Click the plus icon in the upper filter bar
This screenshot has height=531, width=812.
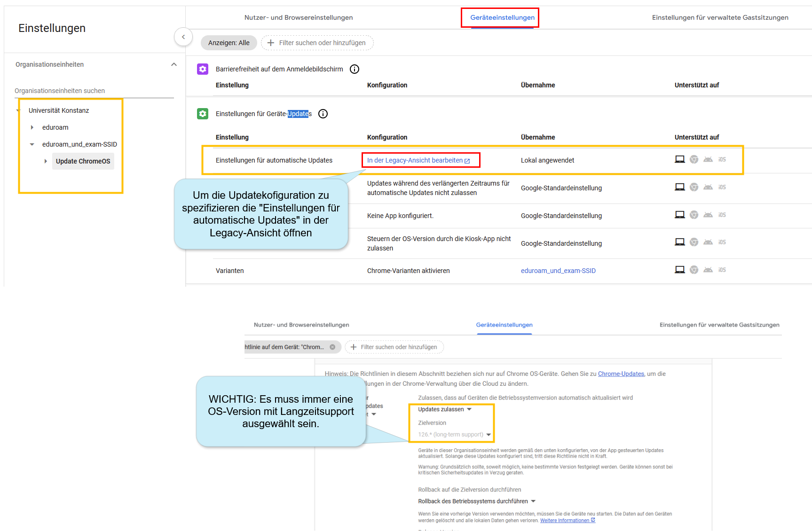coord(271,43)
